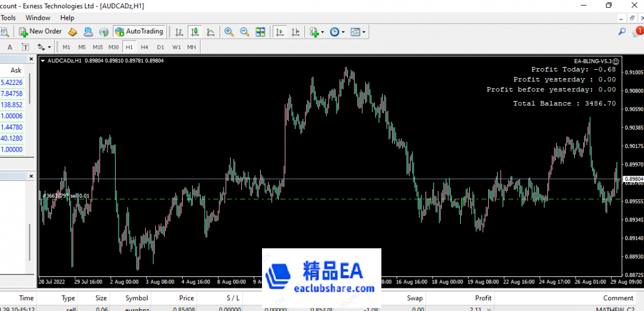Select the M15 timeframe
The image size is (644, 311).
coord(97,47)
